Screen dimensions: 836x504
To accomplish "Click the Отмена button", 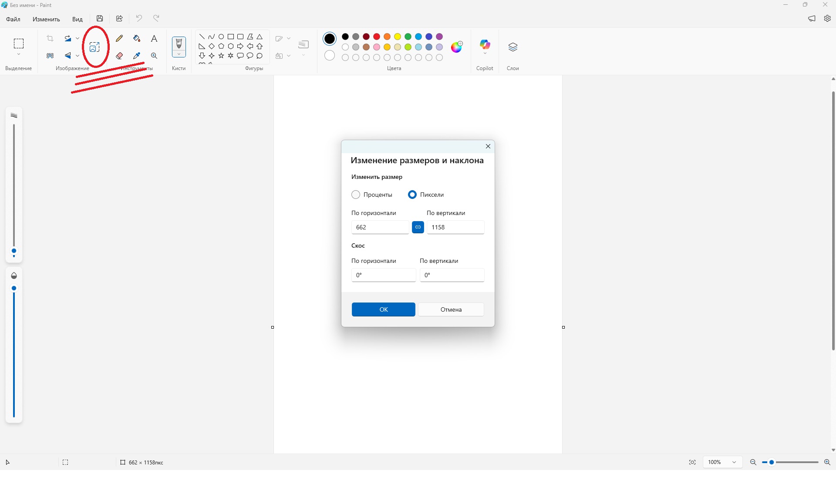I will (x=451, y=309).
